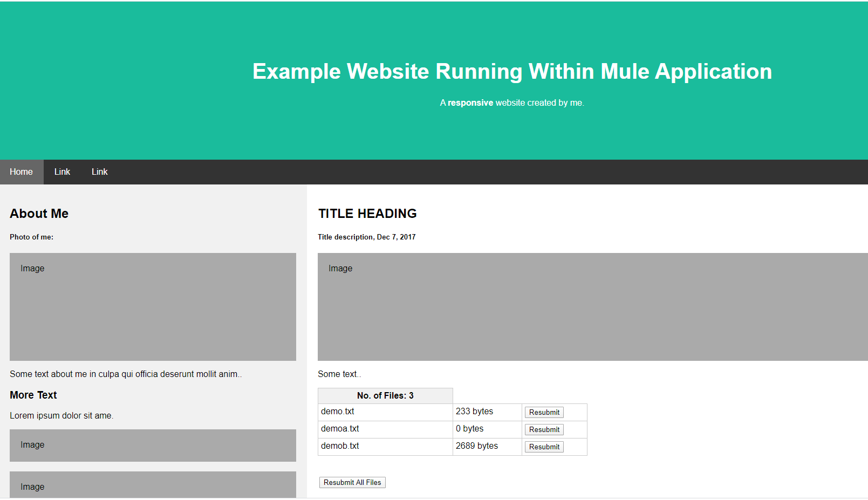Screen dimensions: 868x500
Task: Click the About Me photo placeholder
Action: click(x=153, y=307)
